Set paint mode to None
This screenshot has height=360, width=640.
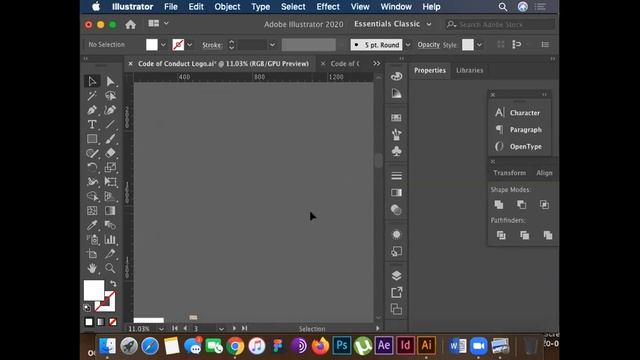113,322
